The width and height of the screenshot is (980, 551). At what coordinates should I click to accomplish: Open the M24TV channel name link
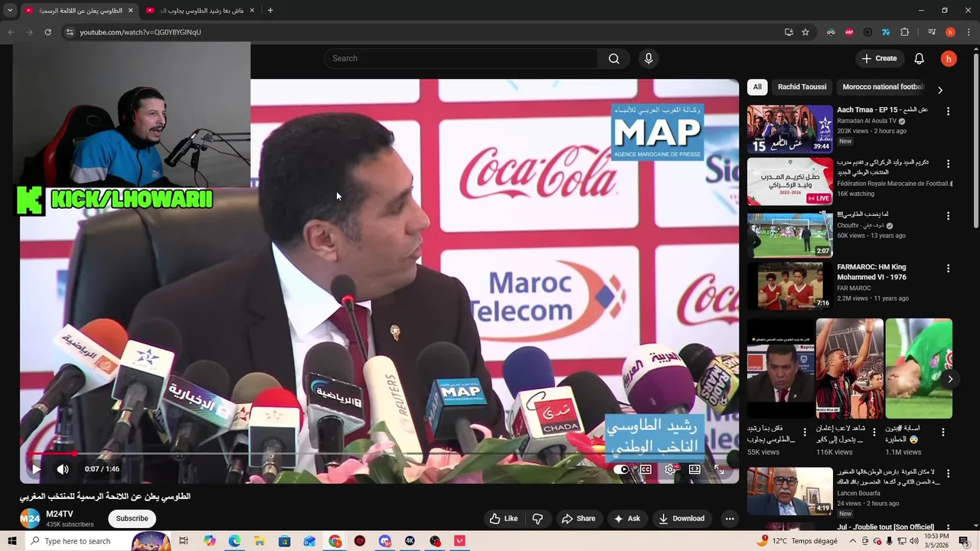pyautogui.click(x=60, y=514)
